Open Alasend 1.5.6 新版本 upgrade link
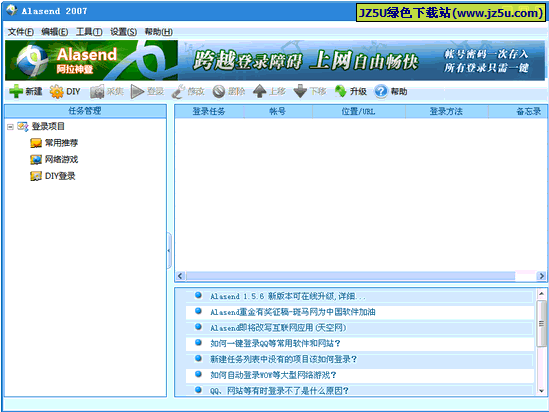The height and width of the screenshot is (412, 549). (x=287, y=296)
